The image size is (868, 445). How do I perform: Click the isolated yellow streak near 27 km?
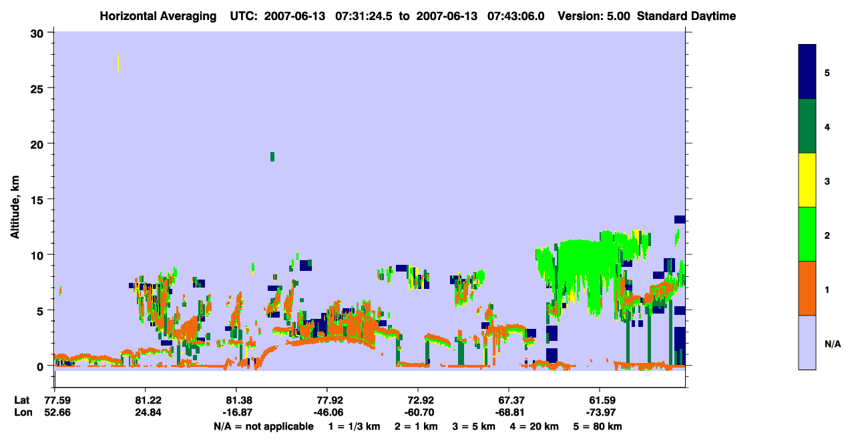(x=118, y=63)
